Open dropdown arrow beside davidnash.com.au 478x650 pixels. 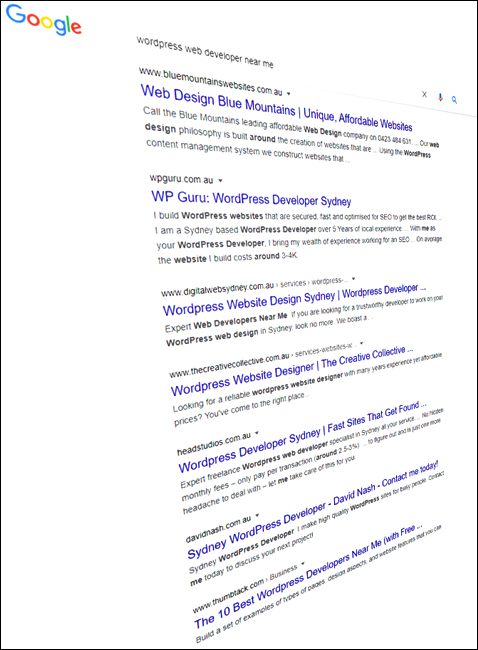coord(257,515)
